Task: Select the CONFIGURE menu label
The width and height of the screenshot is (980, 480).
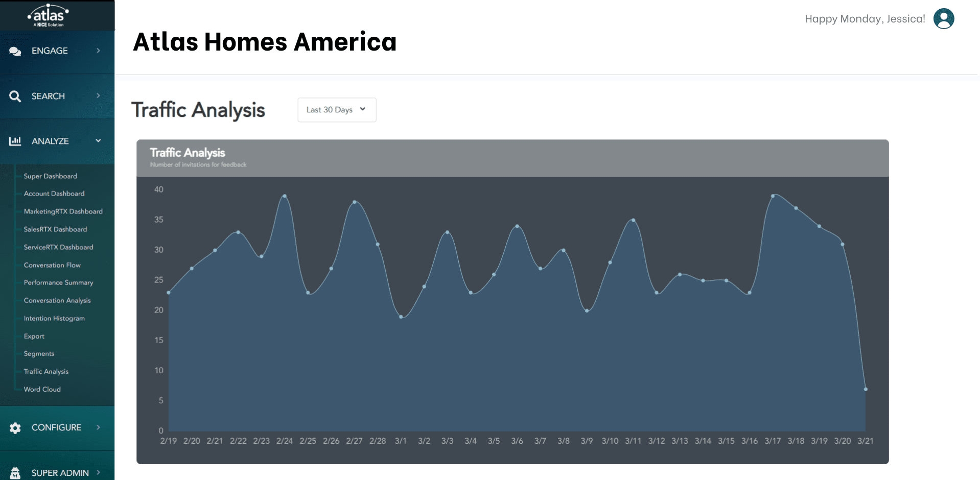Action: 56,427
